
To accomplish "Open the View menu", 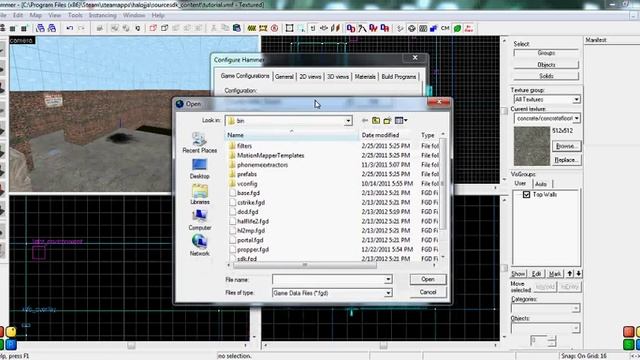I will click(54, 15).
